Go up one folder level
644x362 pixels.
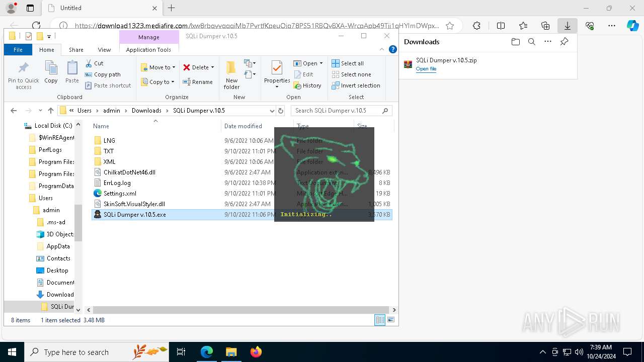click(x=51, y=111)
